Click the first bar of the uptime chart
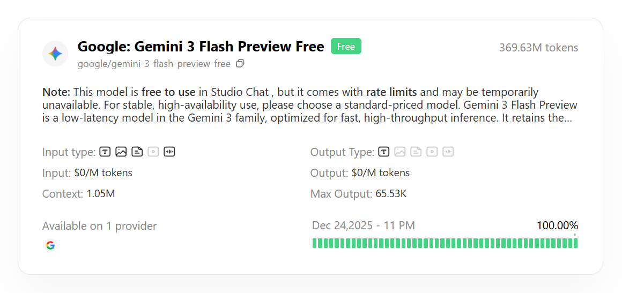Image resolution: width=644 pixels, height=293 pixels. tap(314, 243)
